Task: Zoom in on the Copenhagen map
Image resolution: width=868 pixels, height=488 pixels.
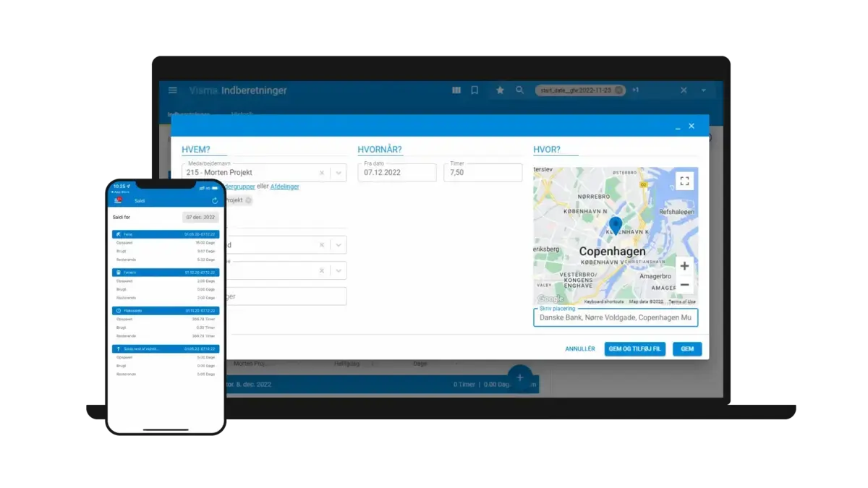Action: click(684, 266)
